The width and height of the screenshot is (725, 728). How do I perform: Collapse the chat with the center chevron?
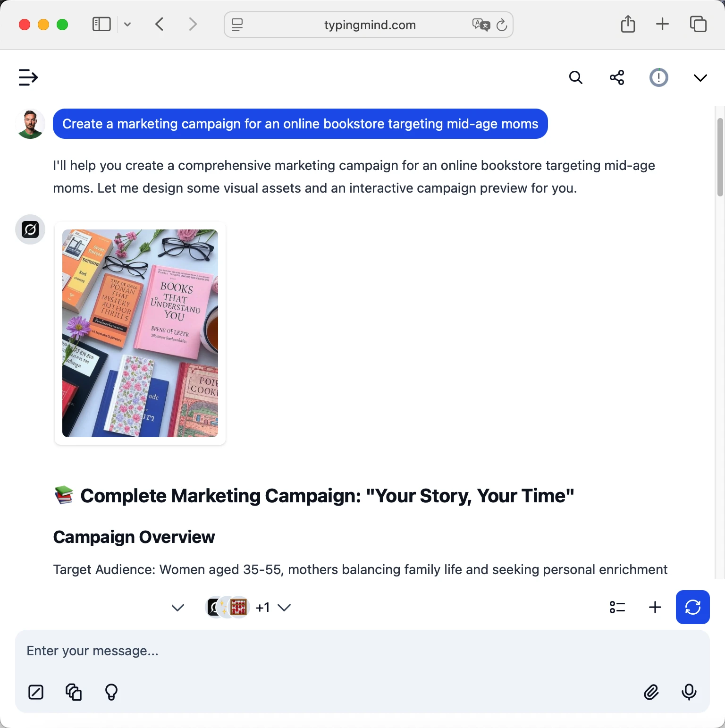[177, 608]
